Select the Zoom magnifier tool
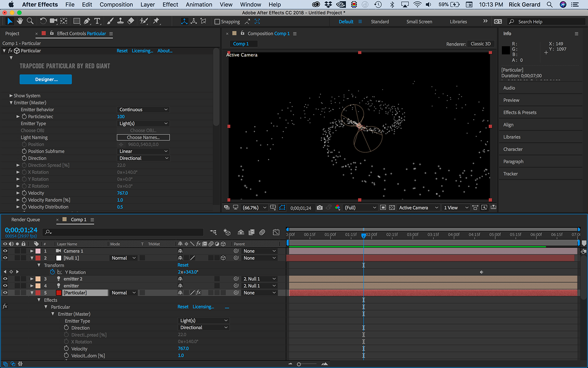Screen dimensions: 588x368 30,21
